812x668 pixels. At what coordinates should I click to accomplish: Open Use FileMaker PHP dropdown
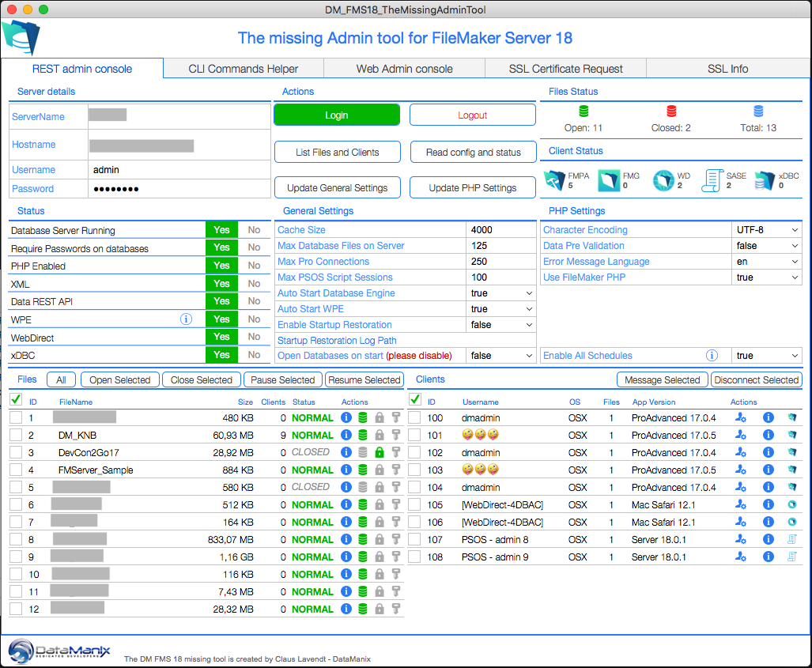point(767,277)
